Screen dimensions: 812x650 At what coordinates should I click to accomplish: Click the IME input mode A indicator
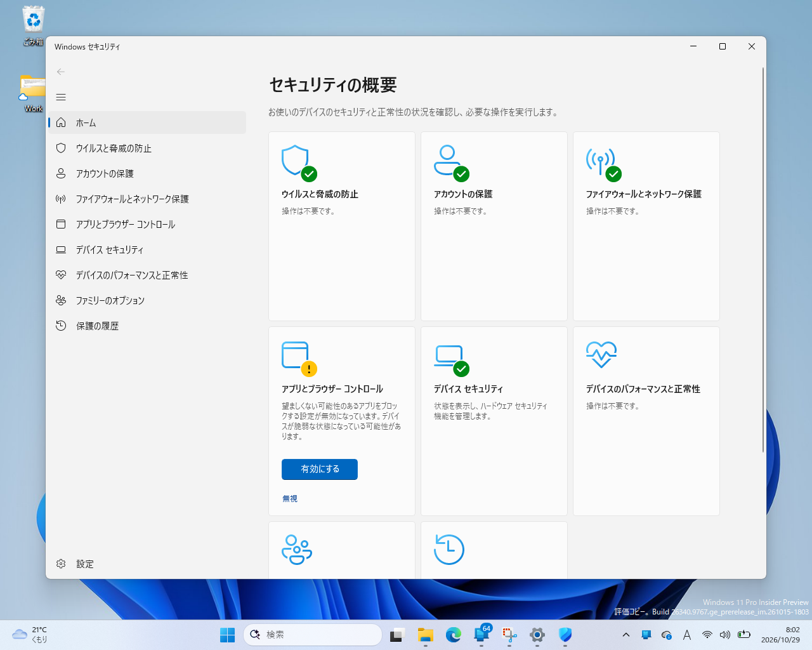point(687,635)
